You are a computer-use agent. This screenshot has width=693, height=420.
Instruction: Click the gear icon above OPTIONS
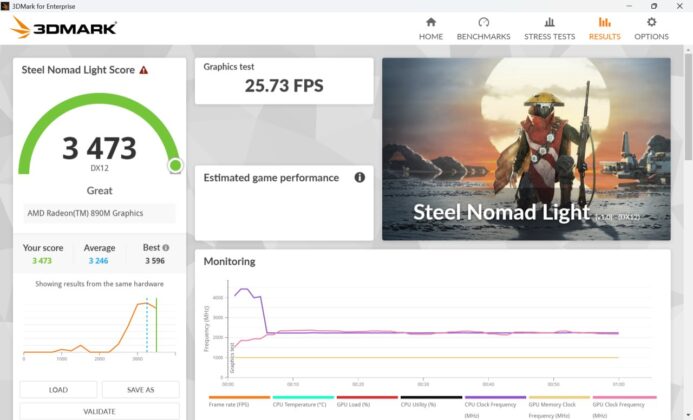651,22
